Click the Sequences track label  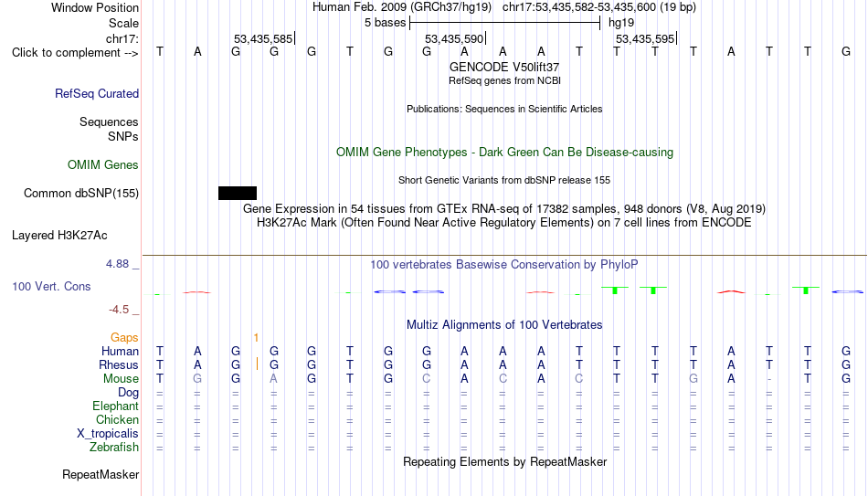pos(109,121)
